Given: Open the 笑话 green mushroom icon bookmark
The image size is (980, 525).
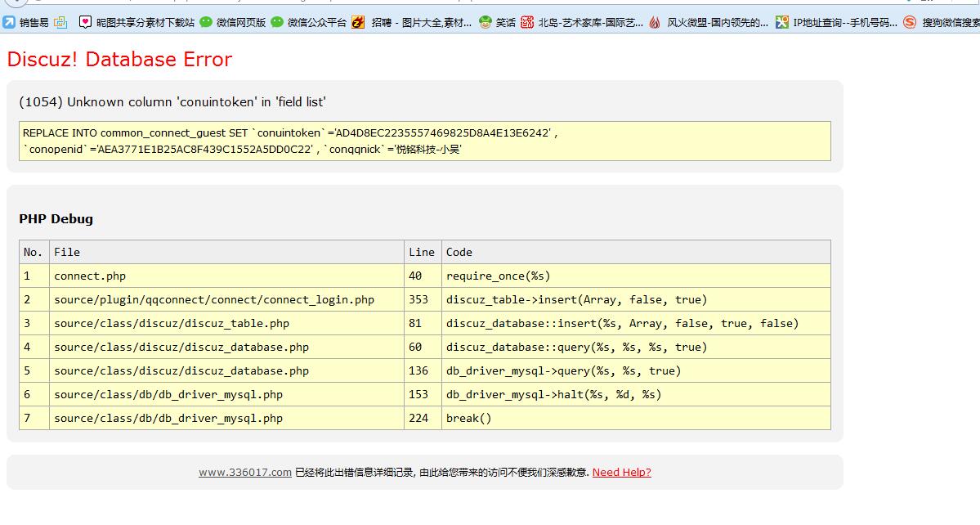Looking at the screenshot, I should (486, 22).
